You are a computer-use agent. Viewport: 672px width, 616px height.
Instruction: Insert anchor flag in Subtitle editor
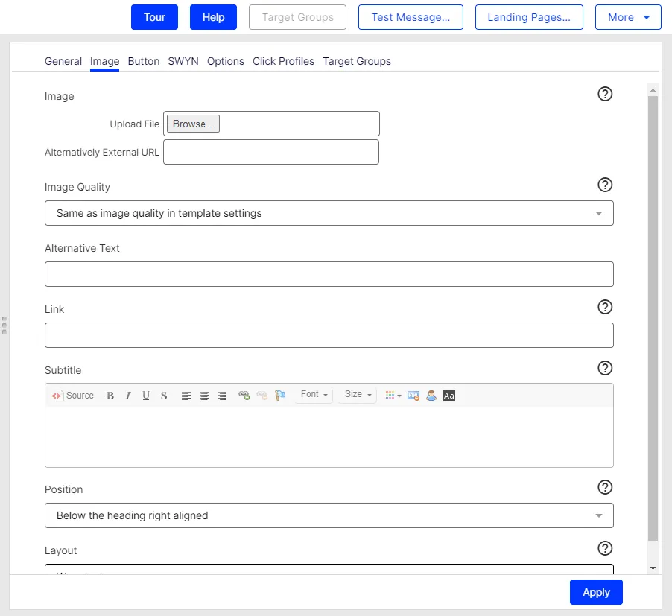click(280, 396)
